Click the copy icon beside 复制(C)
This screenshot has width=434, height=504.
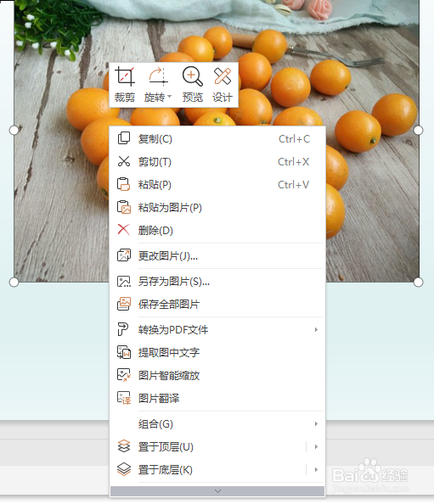click(x=124, y=138)
